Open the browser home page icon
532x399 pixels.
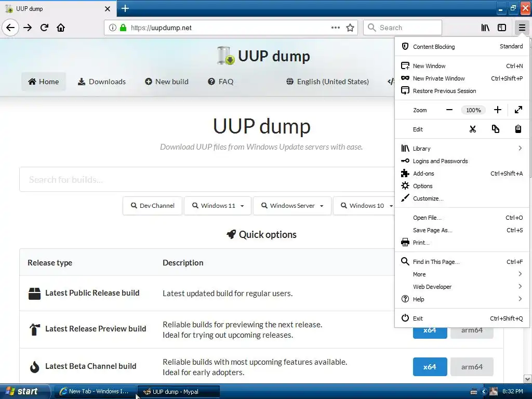[61, 28]
